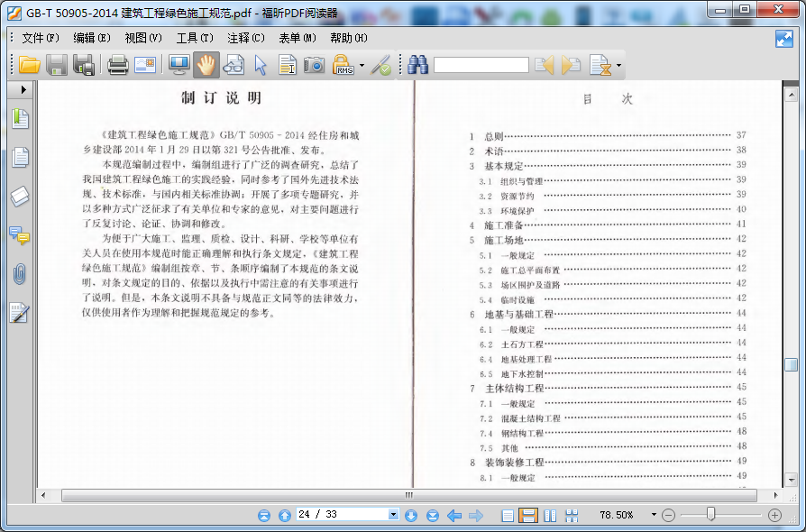Enable facing pages view mode

point(550,515)
